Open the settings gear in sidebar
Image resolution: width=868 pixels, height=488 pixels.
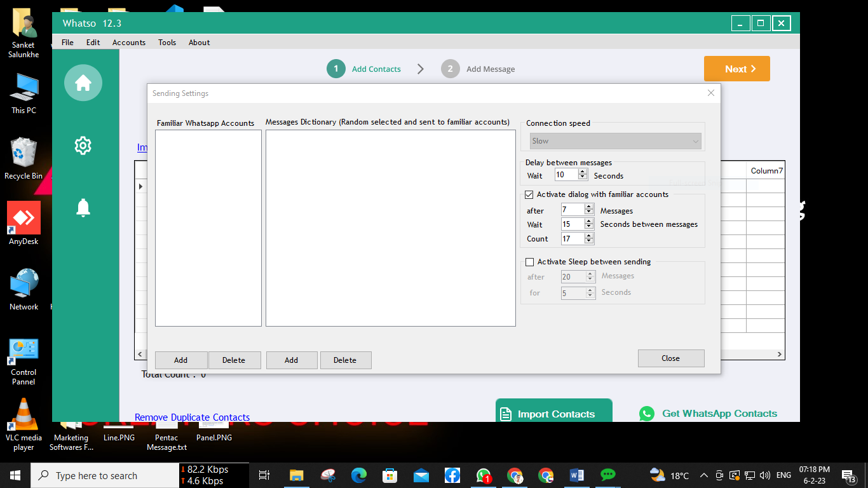83,146
